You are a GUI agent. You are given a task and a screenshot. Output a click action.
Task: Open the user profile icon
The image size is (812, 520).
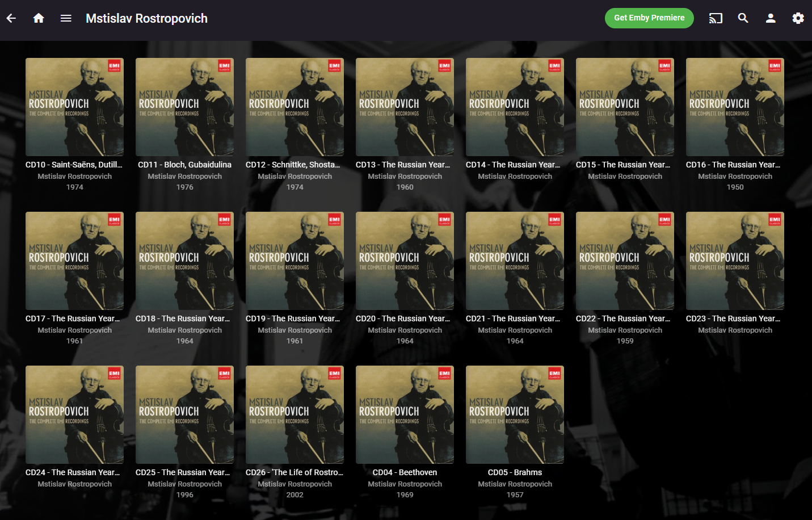point(771,18)
